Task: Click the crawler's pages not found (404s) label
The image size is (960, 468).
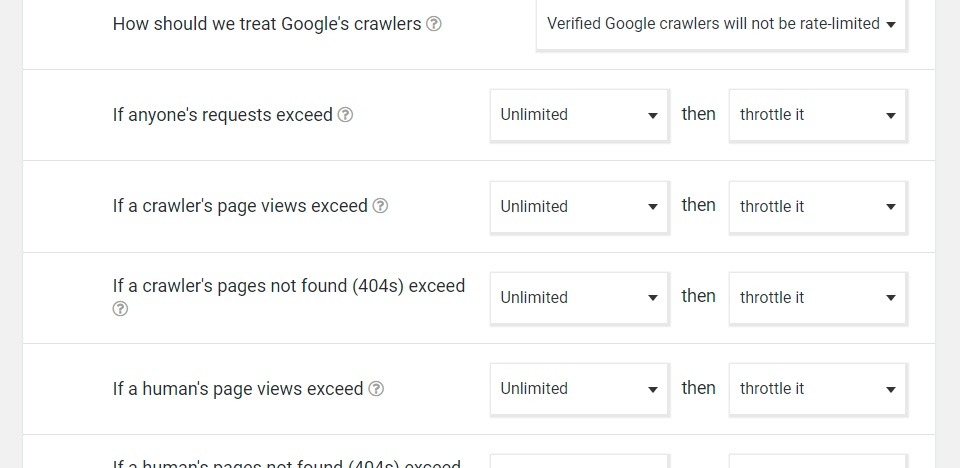Action: 289,286
